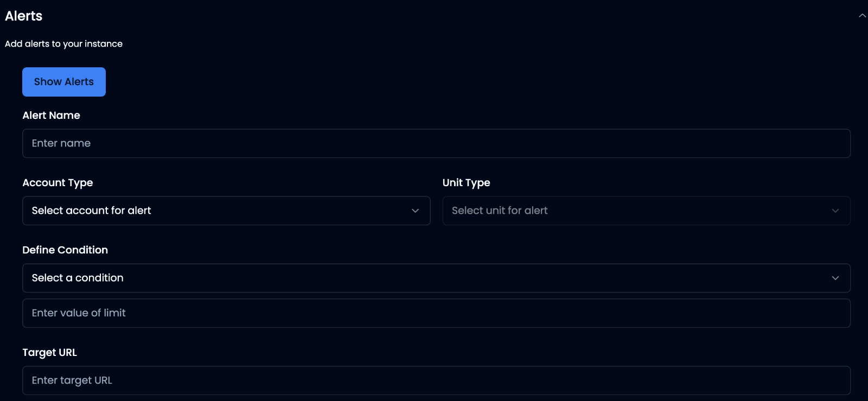This screenshot has height=401, width=868.
Task: Click the Account Type dropdown chevron icon
Action: click(415, 211)
